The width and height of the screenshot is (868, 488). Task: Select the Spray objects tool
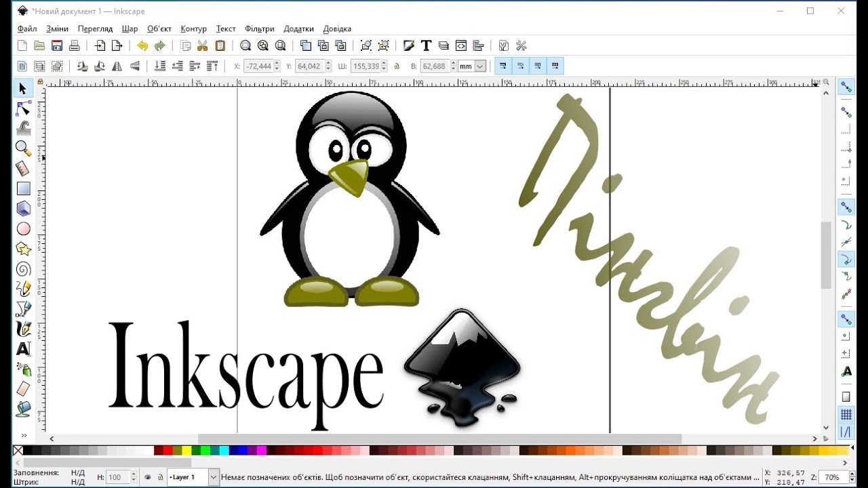coord(23,369)
